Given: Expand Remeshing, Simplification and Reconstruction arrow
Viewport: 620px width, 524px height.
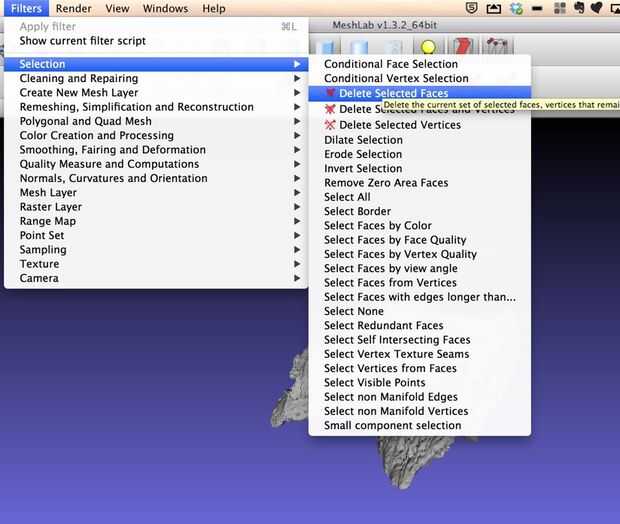Looking at the screenshot, I should pyautogui.click(x=297, y=107).
